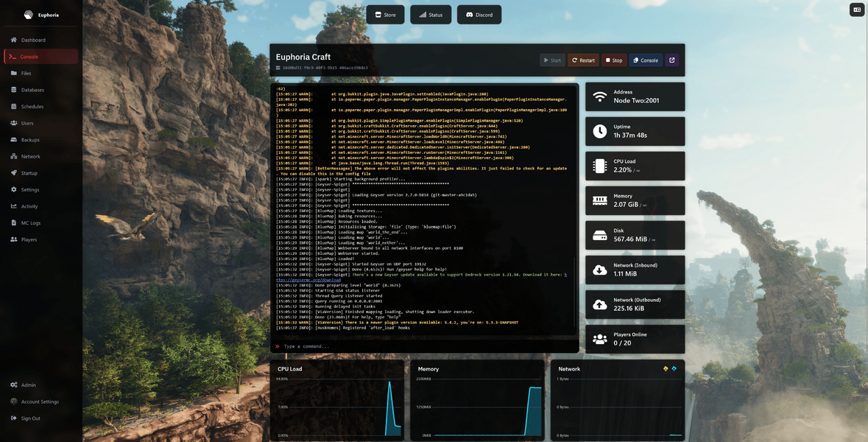Click the HuskHomes 'after_load' hooks log line
Image resolution: width=868 pixels, height=442 pixels.
pos(342,328)
